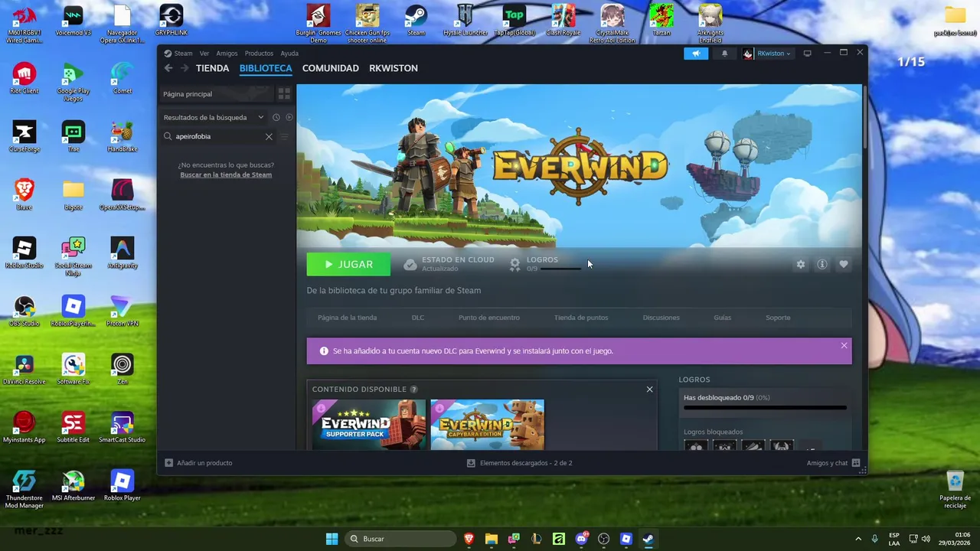Open Punto de encuentro link
The width and height of the screenshot is (980, 551).
click(489, 318)
